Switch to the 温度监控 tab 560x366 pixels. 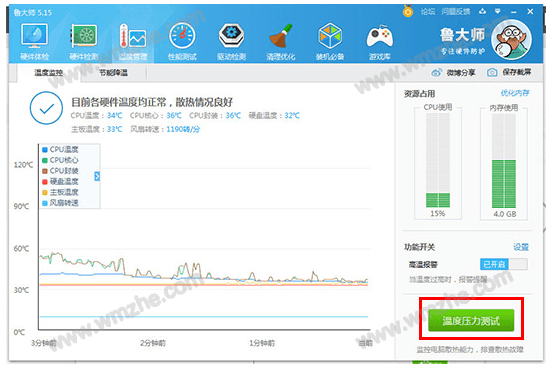coord(49,73)
